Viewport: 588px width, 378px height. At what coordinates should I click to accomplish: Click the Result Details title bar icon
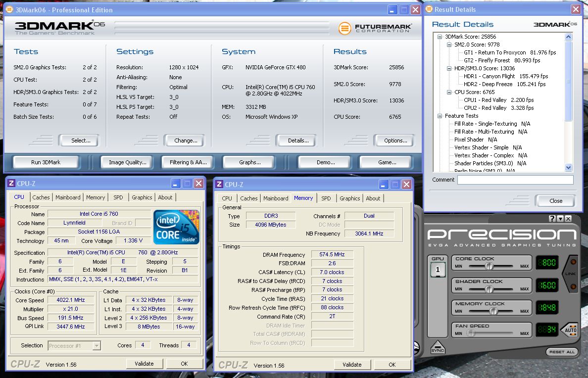pyautogui.click(x=429, y=9)
